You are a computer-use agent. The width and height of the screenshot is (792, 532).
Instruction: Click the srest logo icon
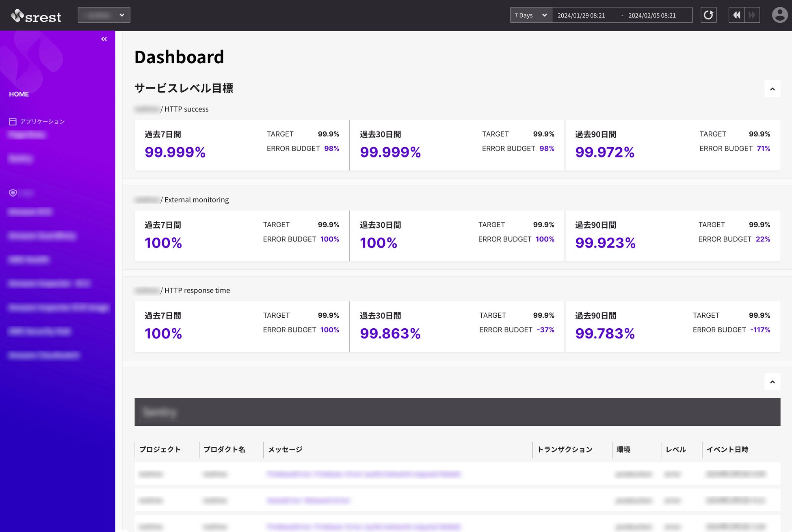[17, 15]
